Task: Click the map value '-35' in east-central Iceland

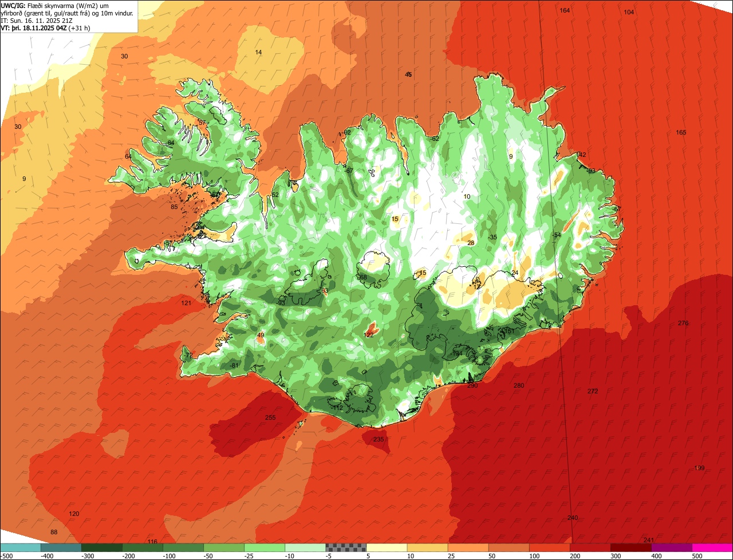Action: click(x=492, y=238)
